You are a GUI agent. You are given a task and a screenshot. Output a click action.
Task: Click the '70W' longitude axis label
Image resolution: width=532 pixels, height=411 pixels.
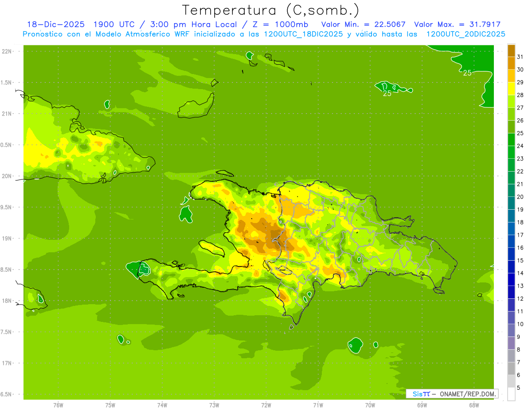pyautogui.click(x=370, y=405)
